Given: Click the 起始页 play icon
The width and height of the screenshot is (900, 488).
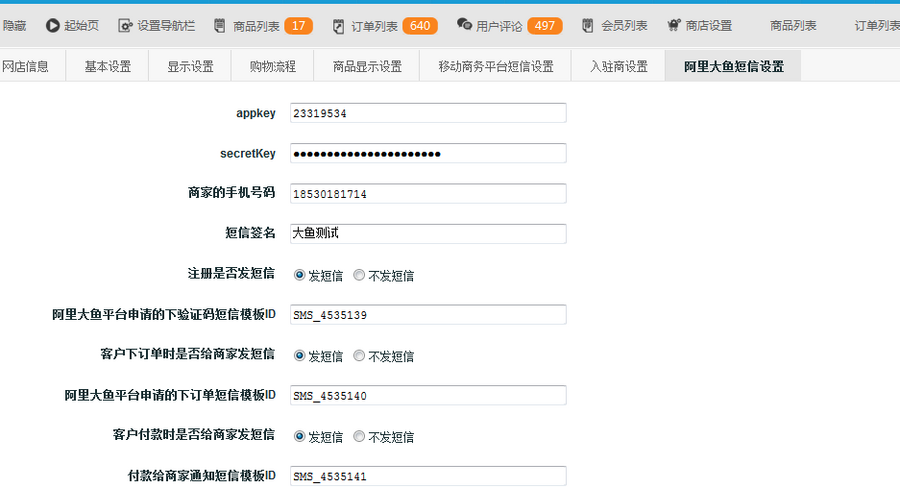Looking at the screenshot, I should 53,26.
